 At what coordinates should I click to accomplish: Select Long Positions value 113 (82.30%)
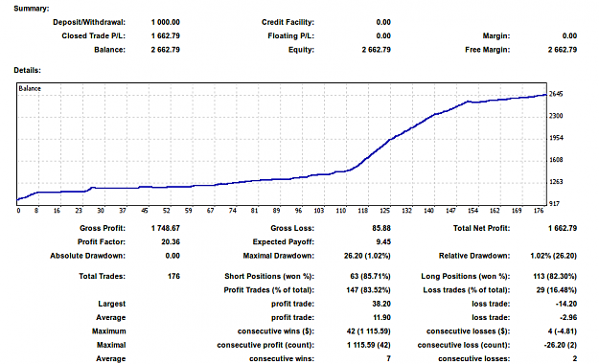[x=555, y=276]
